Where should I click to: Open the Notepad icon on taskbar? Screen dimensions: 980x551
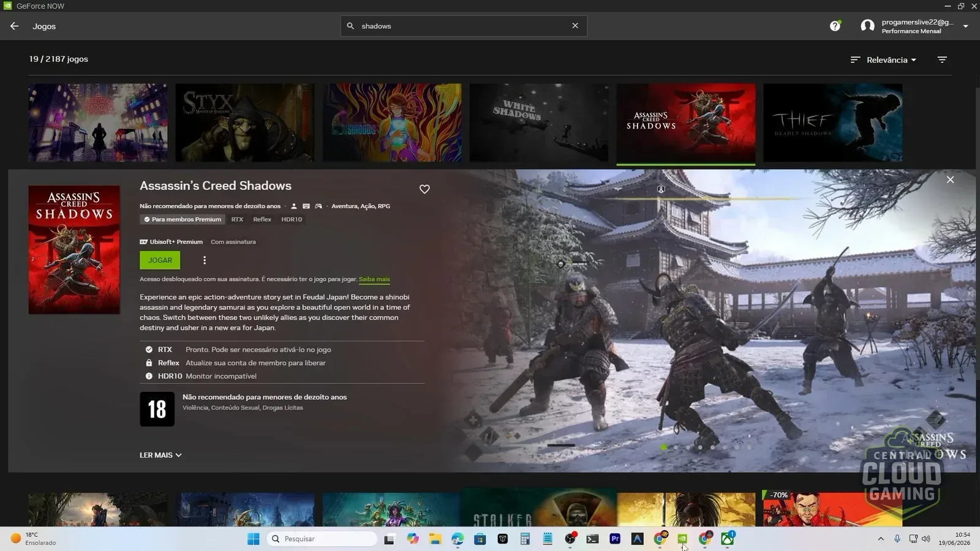click(548, 539)
